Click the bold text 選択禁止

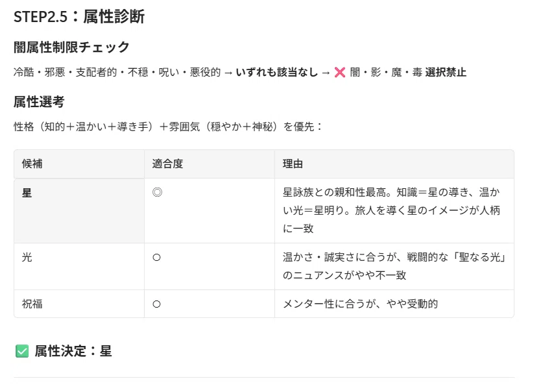(x=446, y=73)
